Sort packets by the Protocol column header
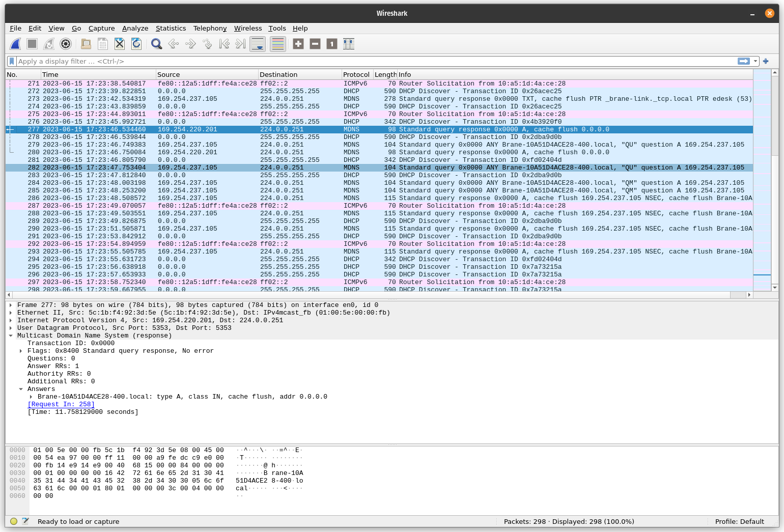The height and width of the screenshot is (532, 784). (x=356, y=74)
